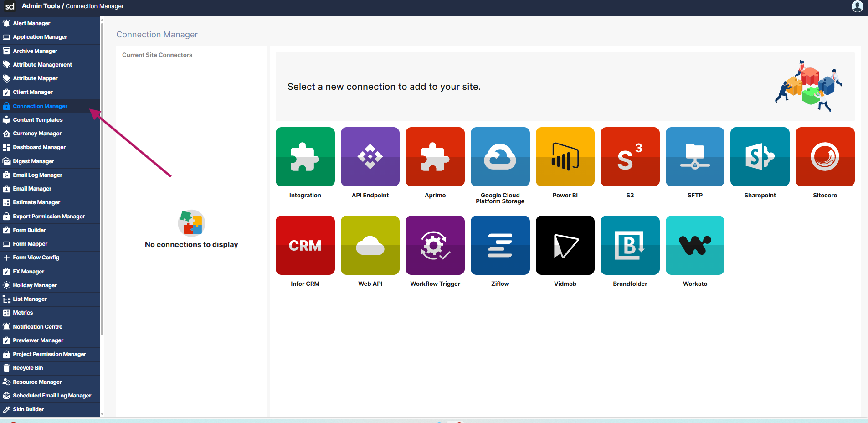
Task: Open Notification Centre in sidebar
Action: 50,327
